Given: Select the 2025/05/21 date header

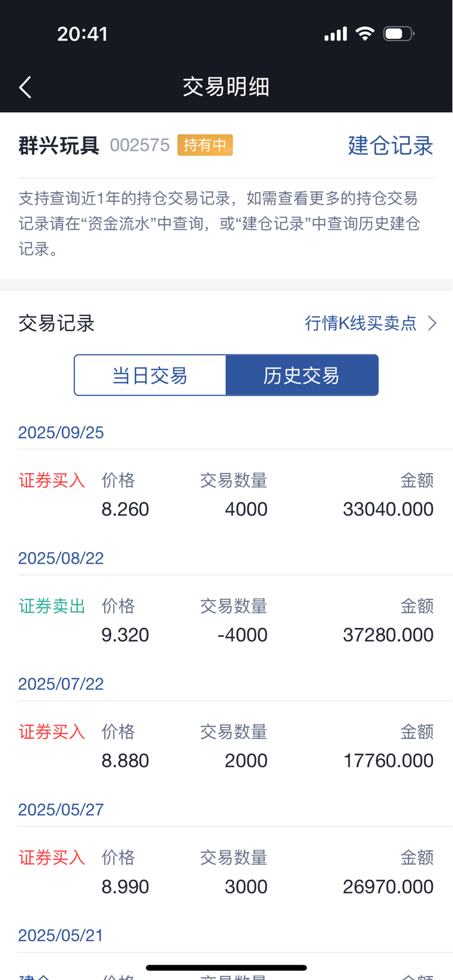Looking at the screenshot, I should [61, 935].
